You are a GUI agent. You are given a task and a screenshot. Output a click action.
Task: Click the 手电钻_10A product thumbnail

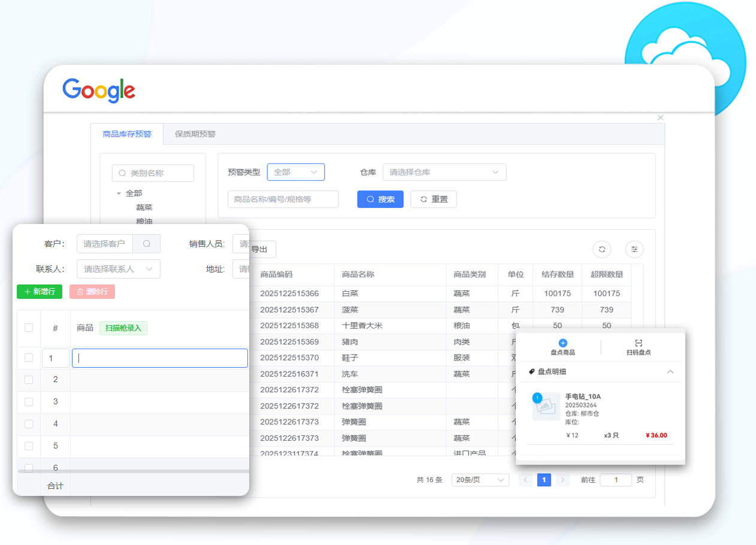coord(546,407)
